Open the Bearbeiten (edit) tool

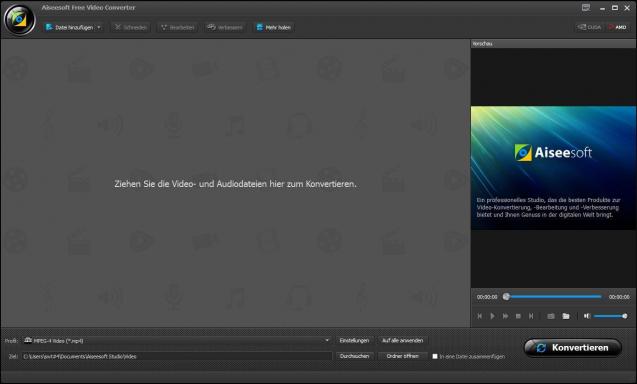(178, 27)
